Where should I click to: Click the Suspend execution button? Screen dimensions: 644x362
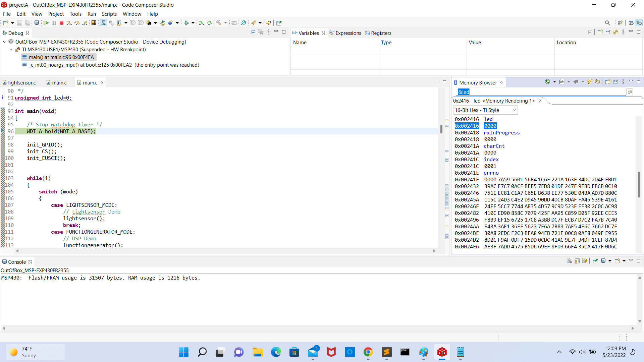(x=54, y=23)
